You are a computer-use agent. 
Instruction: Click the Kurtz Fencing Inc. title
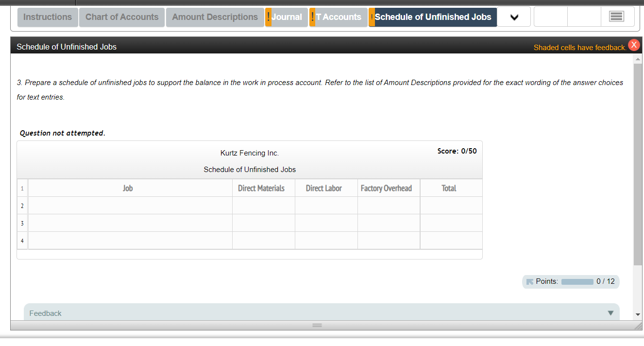[x=250, y=153]
